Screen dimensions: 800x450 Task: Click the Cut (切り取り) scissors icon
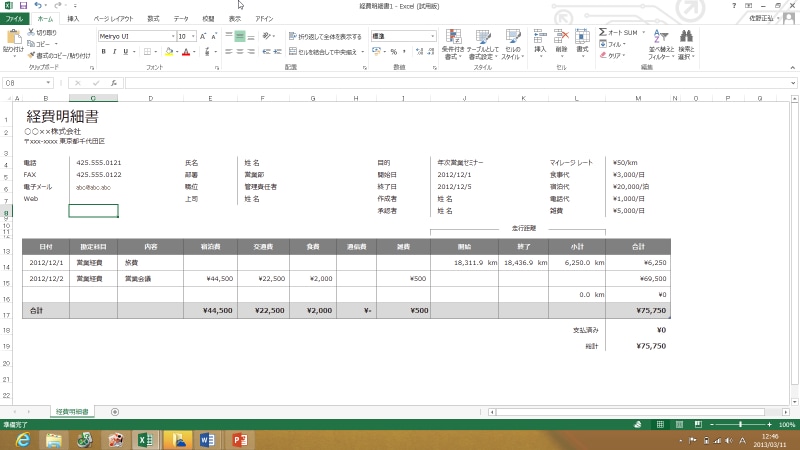[x=31, y=32]
